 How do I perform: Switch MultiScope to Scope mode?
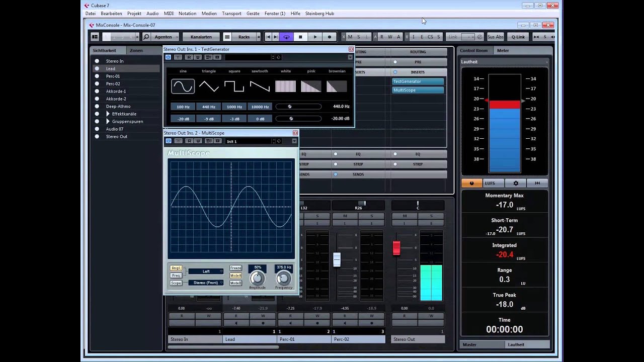click(x=176, y=283)
